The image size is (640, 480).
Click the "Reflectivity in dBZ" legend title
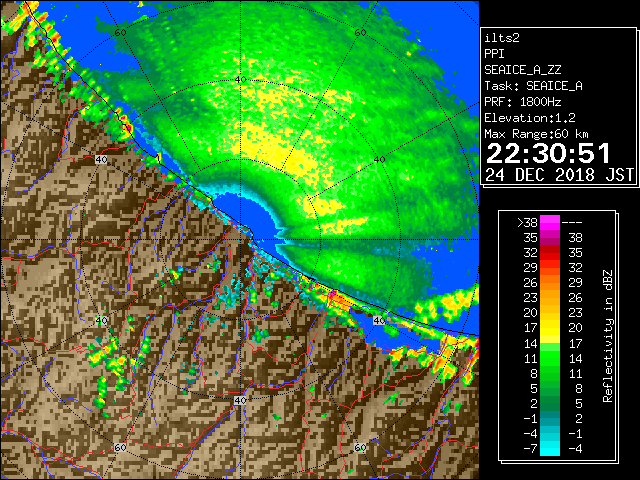[x=607, y=336]
